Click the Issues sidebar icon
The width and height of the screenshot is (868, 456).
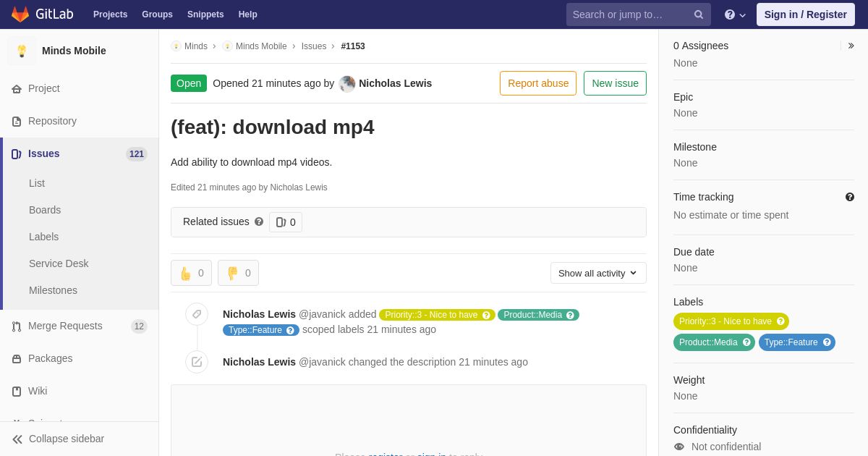click(x=17, y=154)
